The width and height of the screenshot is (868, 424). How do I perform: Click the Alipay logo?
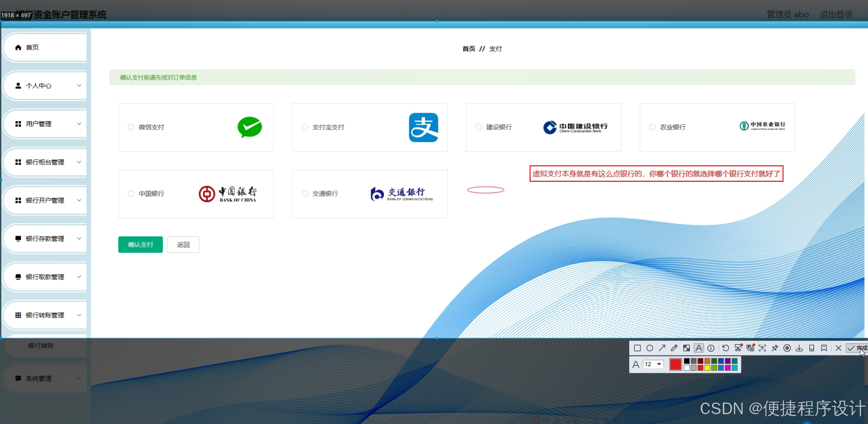coord(424,127)
